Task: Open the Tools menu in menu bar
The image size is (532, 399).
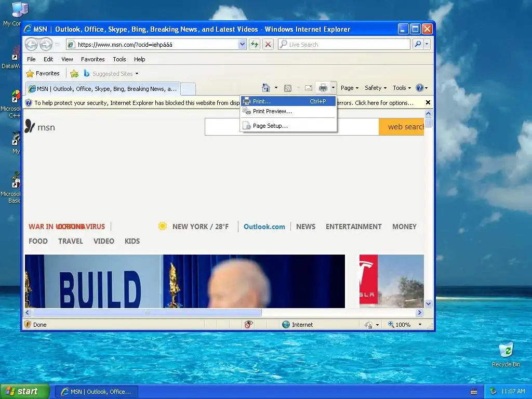Action: pyautogui.click(x=119, y=59)
